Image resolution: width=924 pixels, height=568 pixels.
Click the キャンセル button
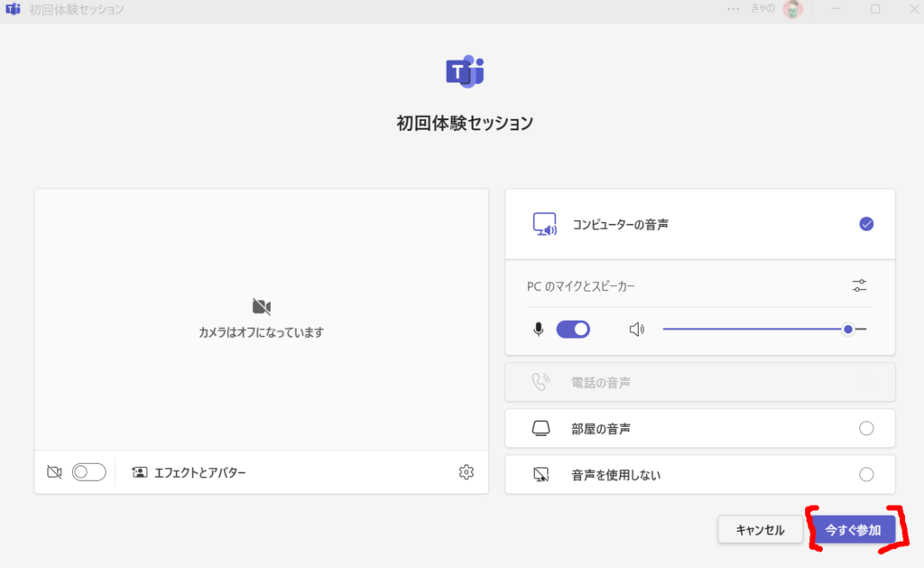click(x=760, y=530)
